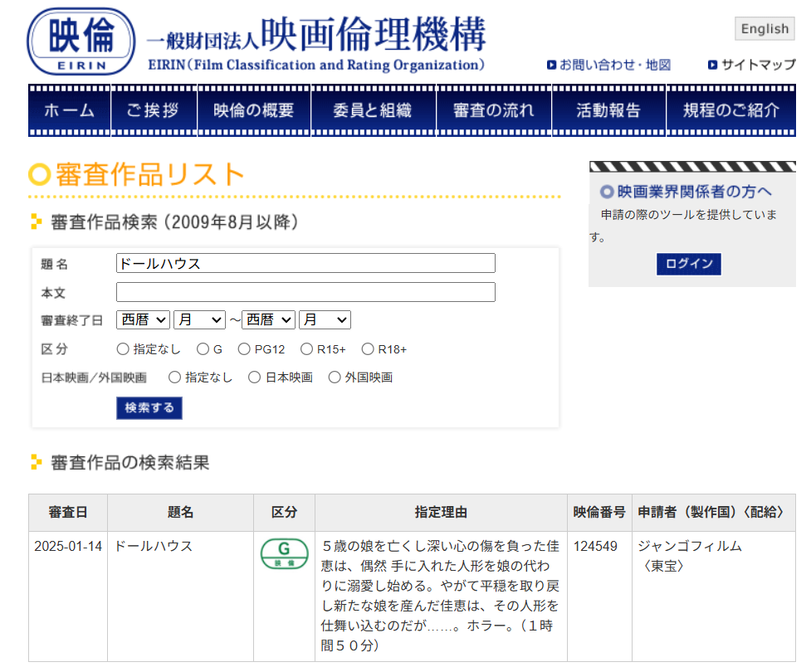Open 活動報告 menu item
The width and height of the screenshot is (811, 672).
[x=608, y=110]
